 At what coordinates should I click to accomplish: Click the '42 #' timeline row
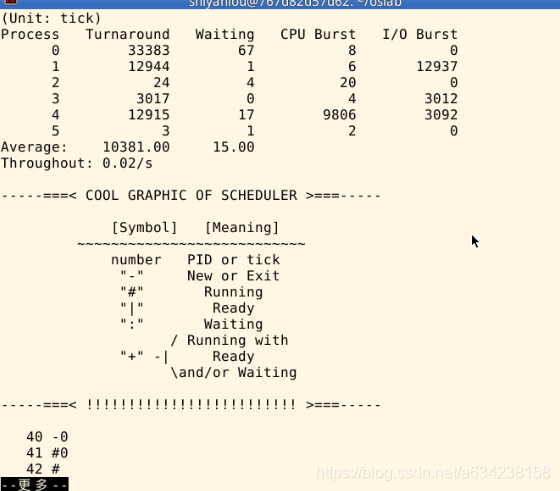coord(43,469)
